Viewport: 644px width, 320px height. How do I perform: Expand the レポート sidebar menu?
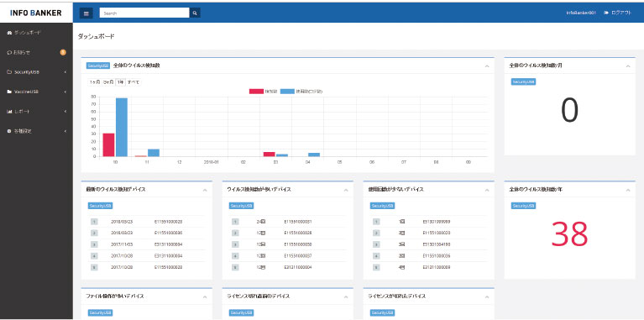(x=36, y=112)
